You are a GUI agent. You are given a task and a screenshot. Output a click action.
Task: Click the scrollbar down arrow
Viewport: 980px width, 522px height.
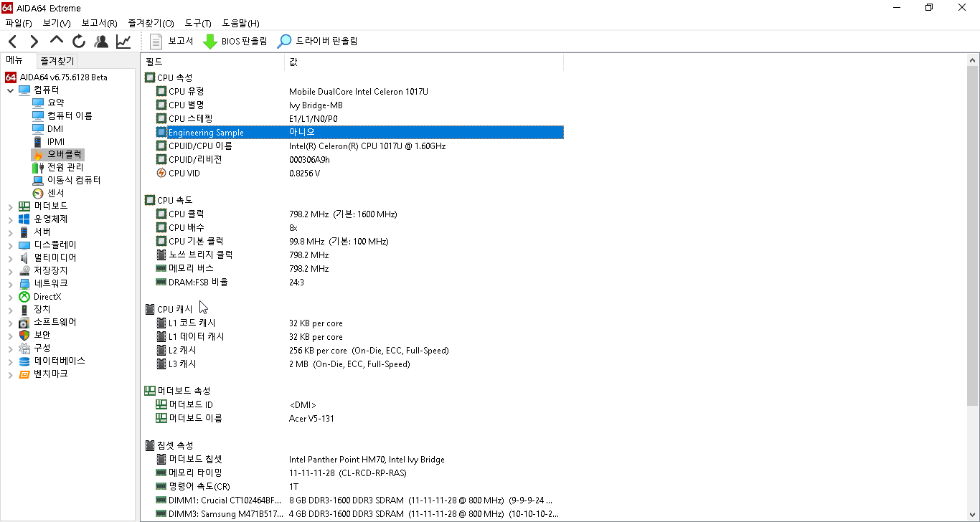point(973,516)
